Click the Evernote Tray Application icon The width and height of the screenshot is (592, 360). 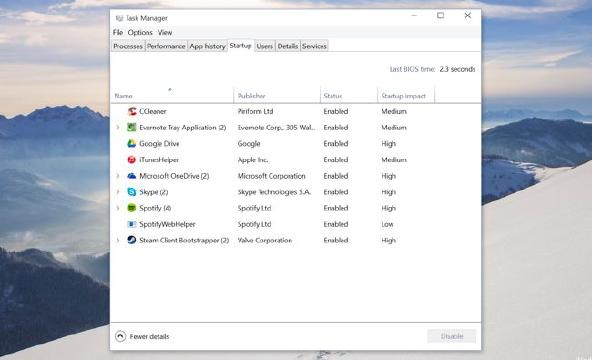(132, 128)
